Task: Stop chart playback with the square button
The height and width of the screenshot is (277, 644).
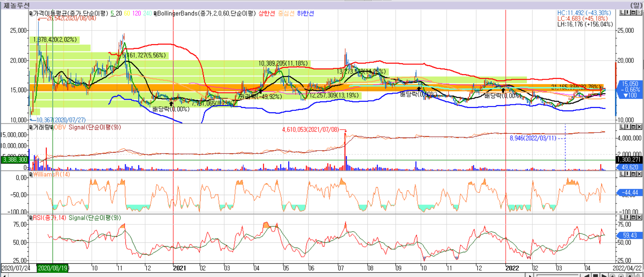Action: point(595,275)
